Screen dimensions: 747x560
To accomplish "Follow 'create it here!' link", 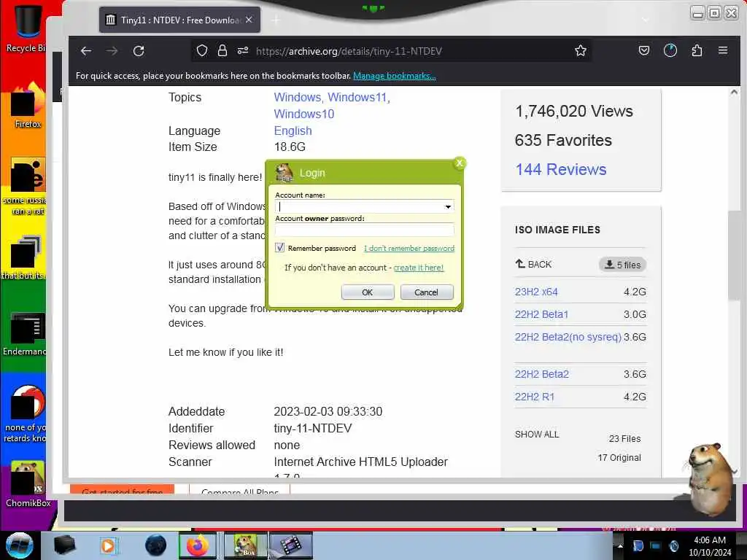I will point(418,268).
